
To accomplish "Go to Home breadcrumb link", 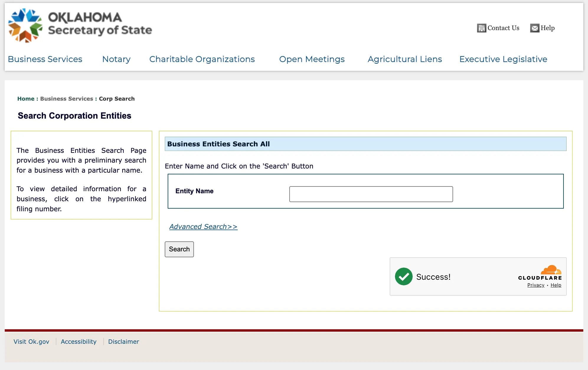I will coord(26,99).
